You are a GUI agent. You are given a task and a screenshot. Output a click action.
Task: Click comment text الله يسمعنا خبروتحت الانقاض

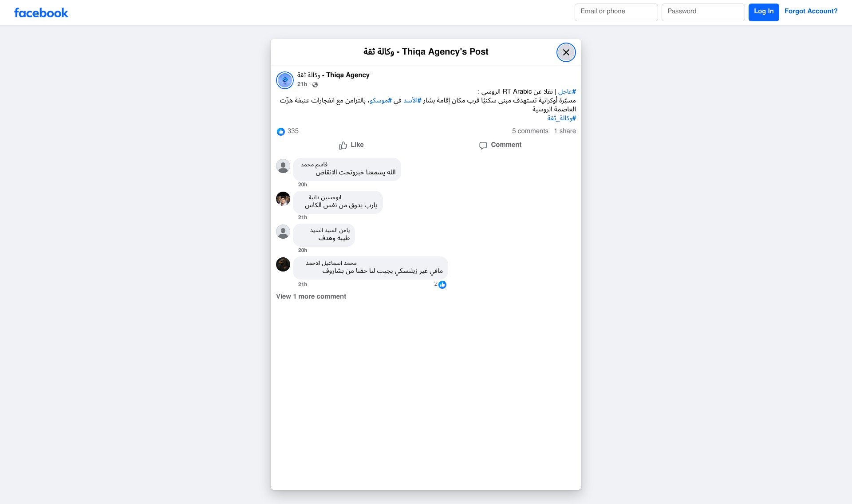click(x=355, y=172)
